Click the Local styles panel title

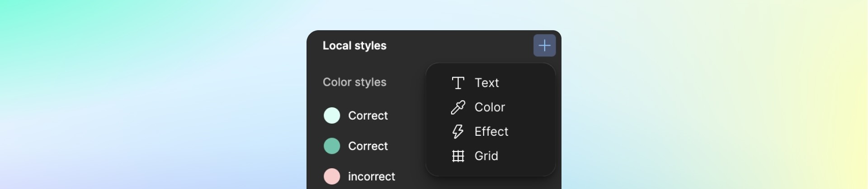[x=354, y=46]
